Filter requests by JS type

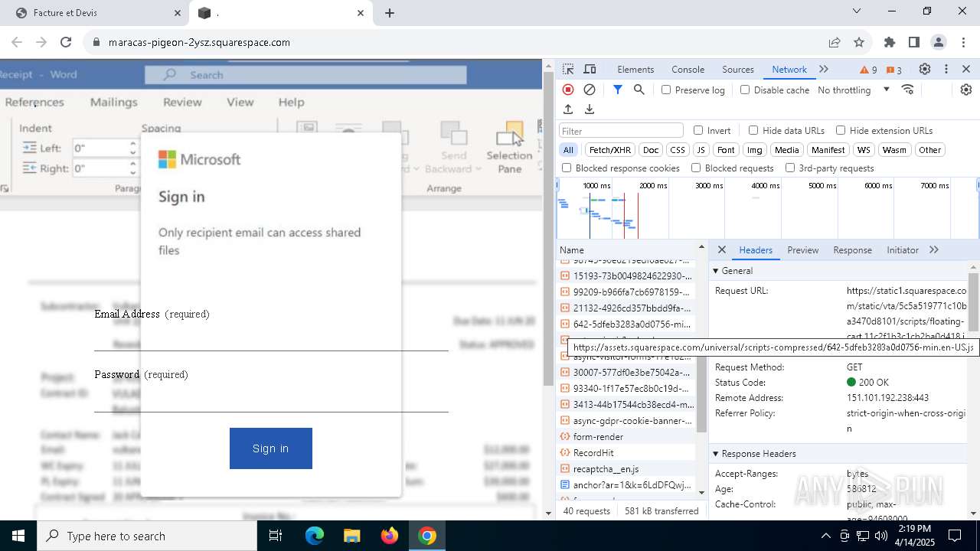[701, 150]
